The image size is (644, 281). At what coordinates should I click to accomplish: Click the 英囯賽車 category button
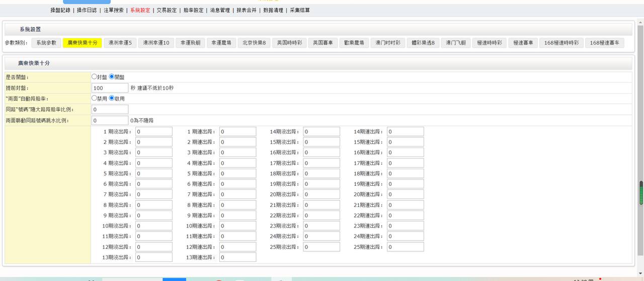click(323, 43)
